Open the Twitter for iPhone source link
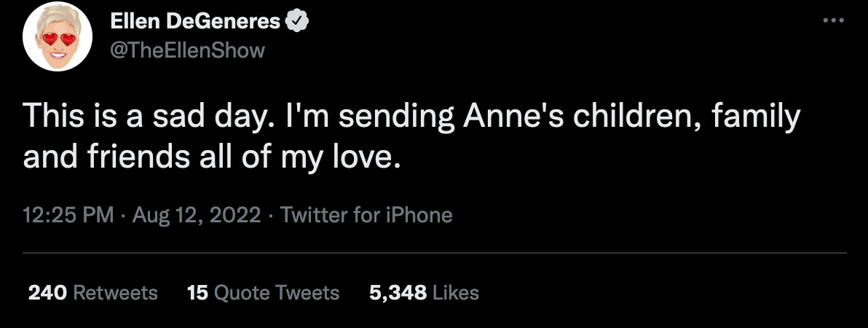This screenshot has width=868, height=328. coord(366,215)
